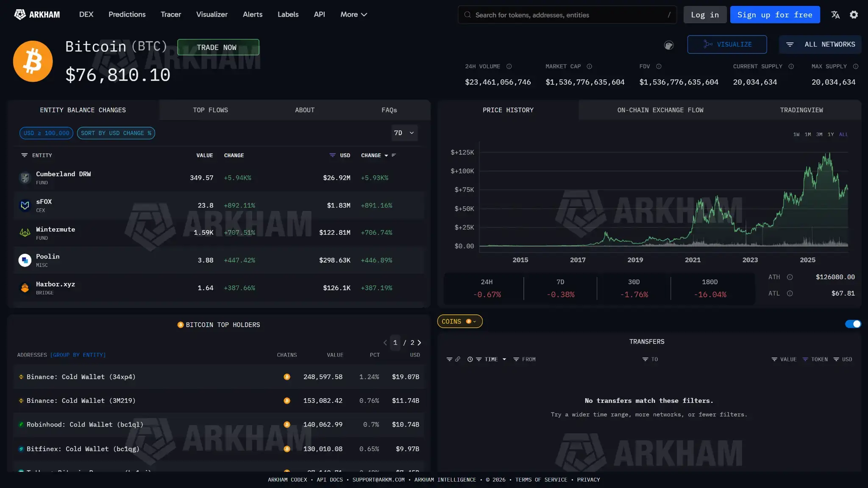
Task: Click the Entity column filter icon
Action: [24, 155]
